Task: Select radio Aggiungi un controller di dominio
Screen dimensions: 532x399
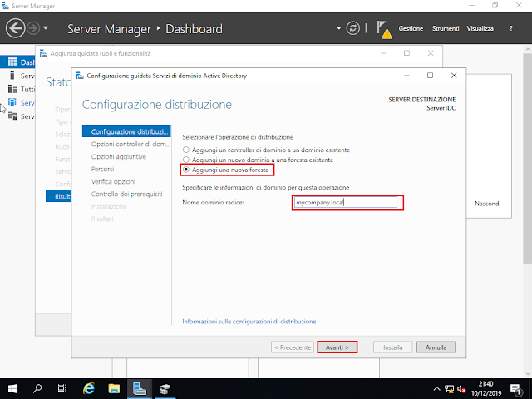Action: click(x=186, y=150)
